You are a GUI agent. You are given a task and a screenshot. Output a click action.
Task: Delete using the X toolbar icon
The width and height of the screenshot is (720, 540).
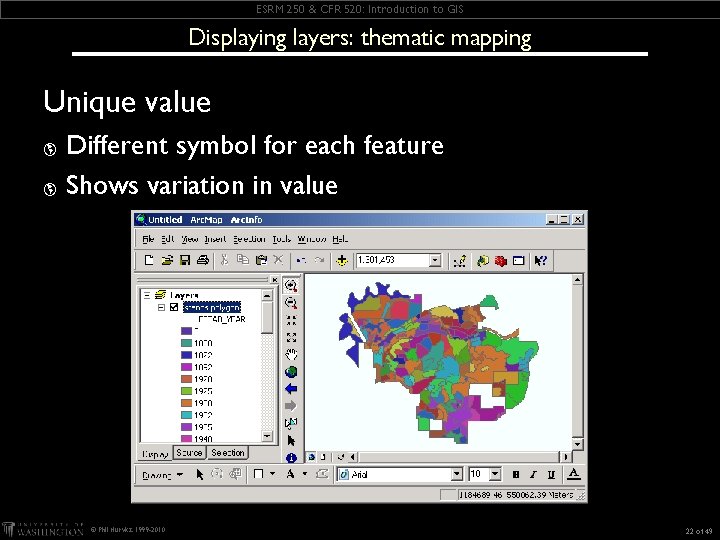tap(278, 260)
